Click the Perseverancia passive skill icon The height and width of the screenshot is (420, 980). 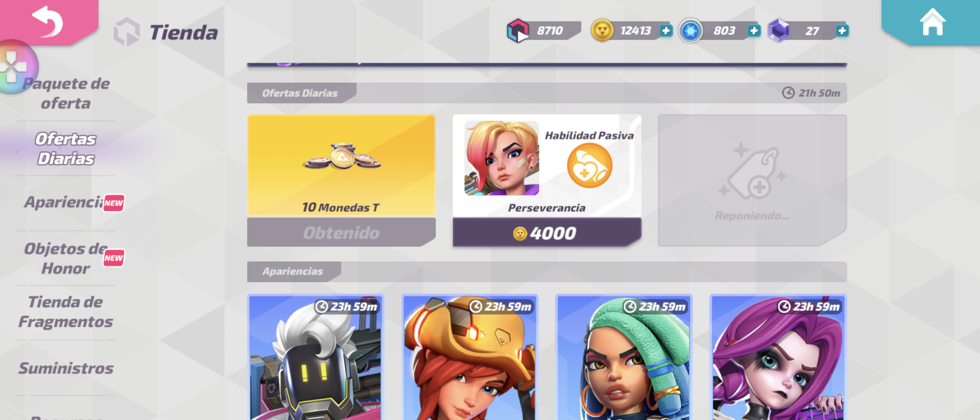click(x=590, y=165)
